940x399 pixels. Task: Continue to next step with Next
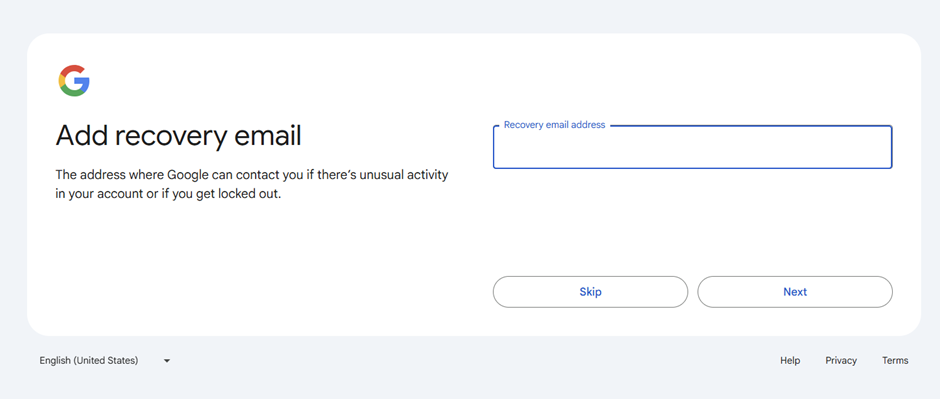(x=795, y=292)
